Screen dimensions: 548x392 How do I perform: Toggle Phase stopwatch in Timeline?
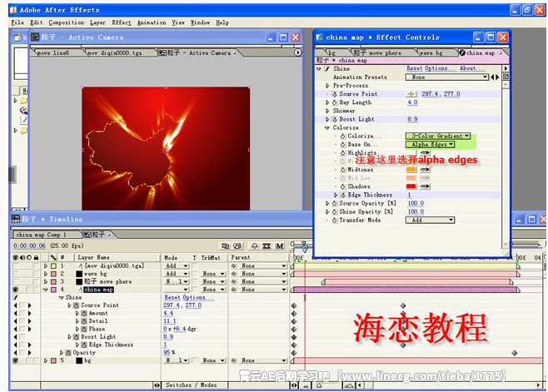(x=84, y=329)
